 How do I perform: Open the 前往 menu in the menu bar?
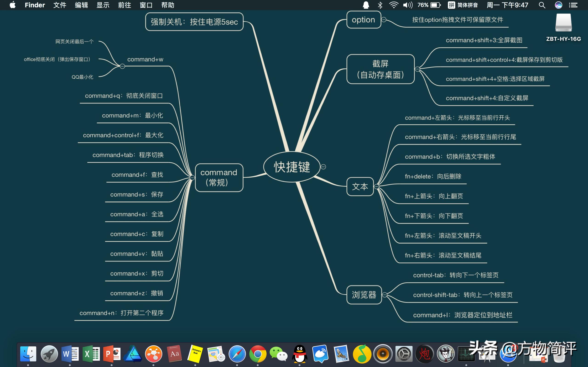[125, 5]
